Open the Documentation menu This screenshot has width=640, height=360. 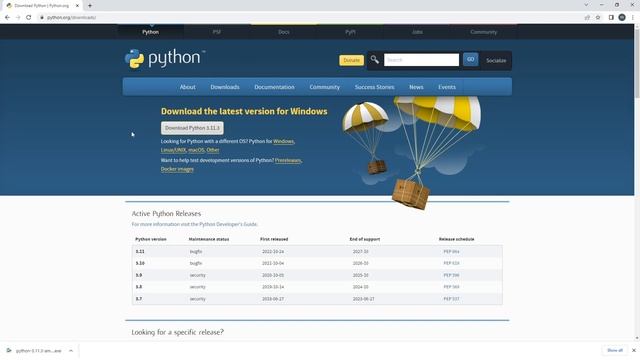pos(274,87)
